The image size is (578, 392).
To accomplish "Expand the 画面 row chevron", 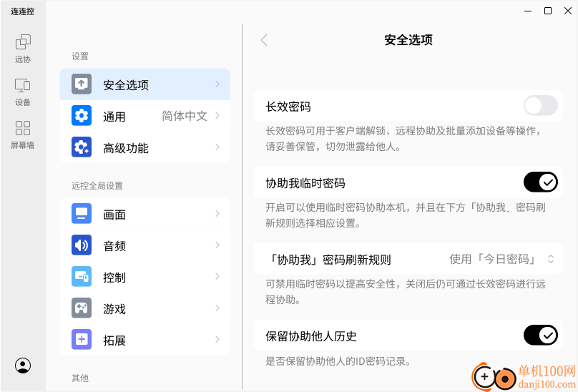I will tap(217, 213).
